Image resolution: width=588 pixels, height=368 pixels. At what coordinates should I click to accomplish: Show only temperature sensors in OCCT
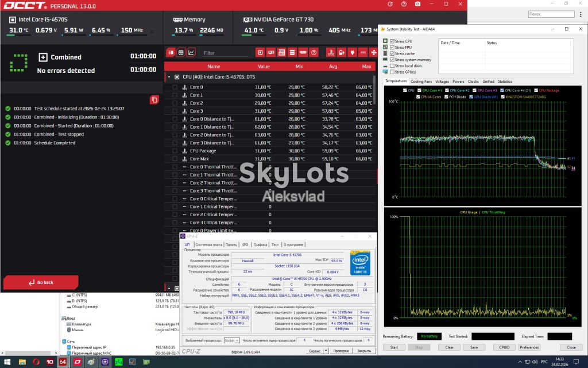coord(331,52)
